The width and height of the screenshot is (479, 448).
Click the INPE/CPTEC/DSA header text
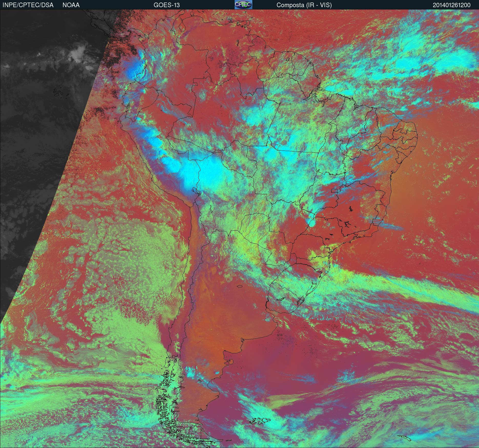pyautogui.click(x=28, y=5)
